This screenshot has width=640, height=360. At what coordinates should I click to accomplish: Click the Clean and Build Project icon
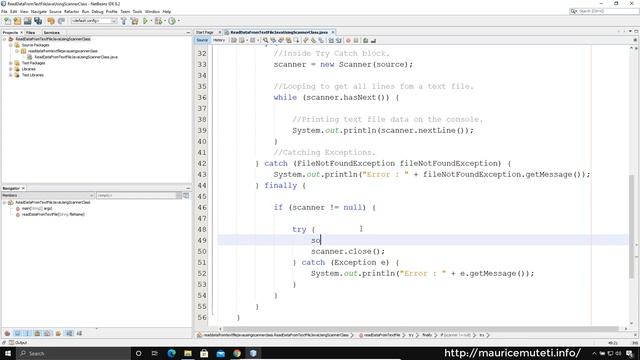pos(134,21)
